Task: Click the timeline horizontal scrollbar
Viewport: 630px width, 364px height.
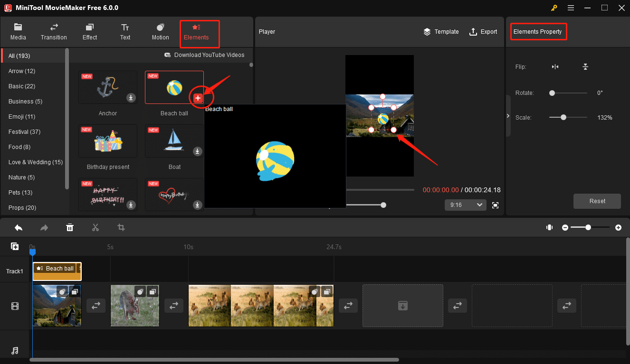Action: pyautogui.click(x=214, y=360)
